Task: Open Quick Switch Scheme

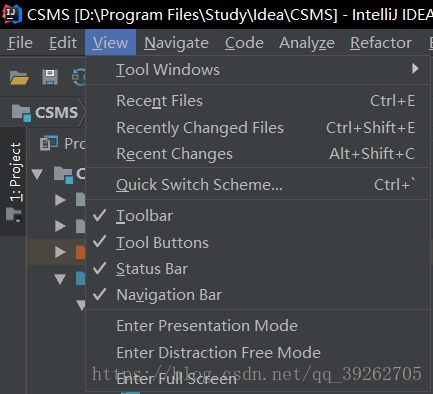Action: pos(258,185)
